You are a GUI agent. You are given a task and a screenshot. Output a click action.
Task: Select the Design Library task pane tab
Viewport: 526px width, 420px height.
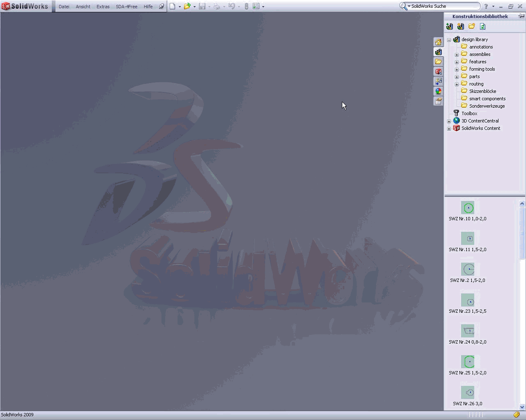pyautogui.click(x=438, y=52)
